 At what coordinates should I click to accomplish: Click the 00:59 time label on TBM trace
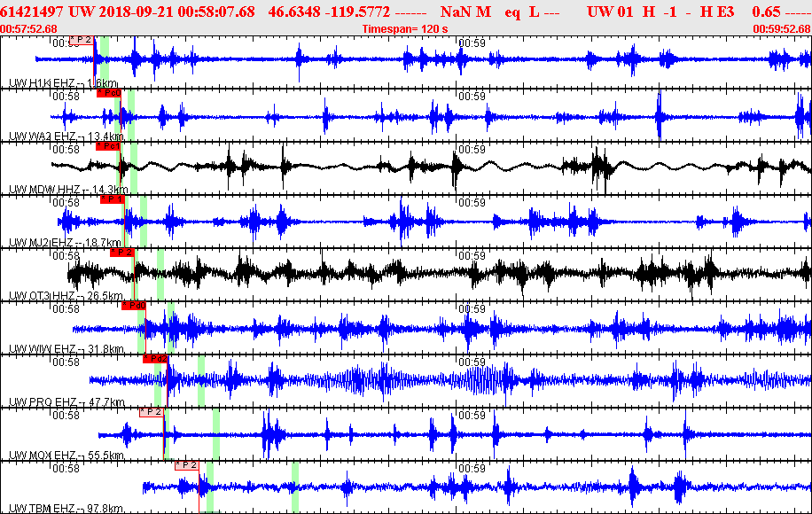(472, 469)
